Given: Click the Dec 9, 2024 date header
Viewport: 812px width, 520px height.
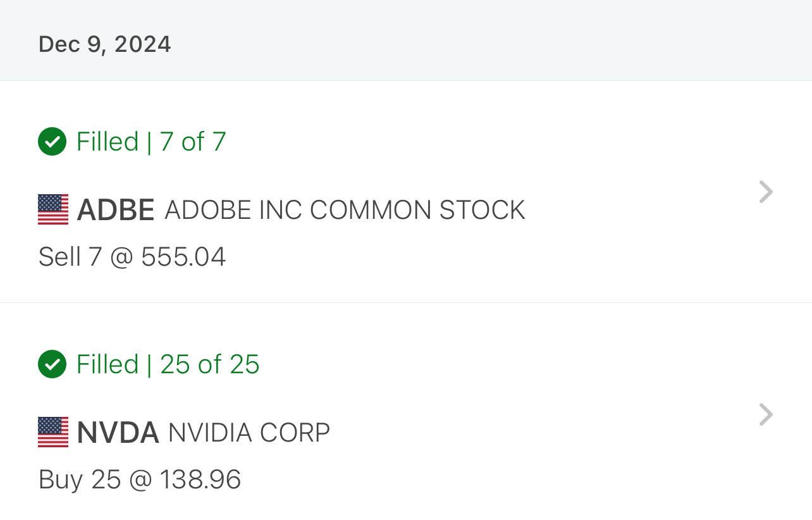Looking at the screenshot, I should pos(105,44).
